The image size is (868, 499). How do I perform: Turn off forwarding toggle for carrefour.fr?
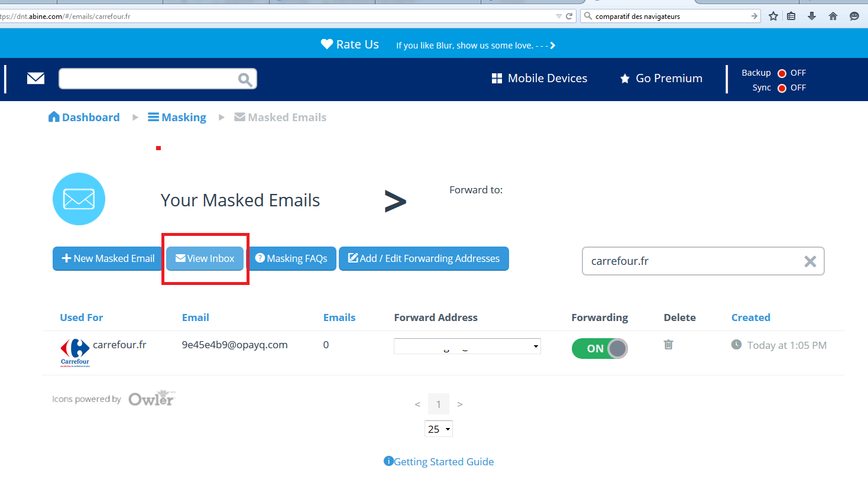click(x=600, y=348)
